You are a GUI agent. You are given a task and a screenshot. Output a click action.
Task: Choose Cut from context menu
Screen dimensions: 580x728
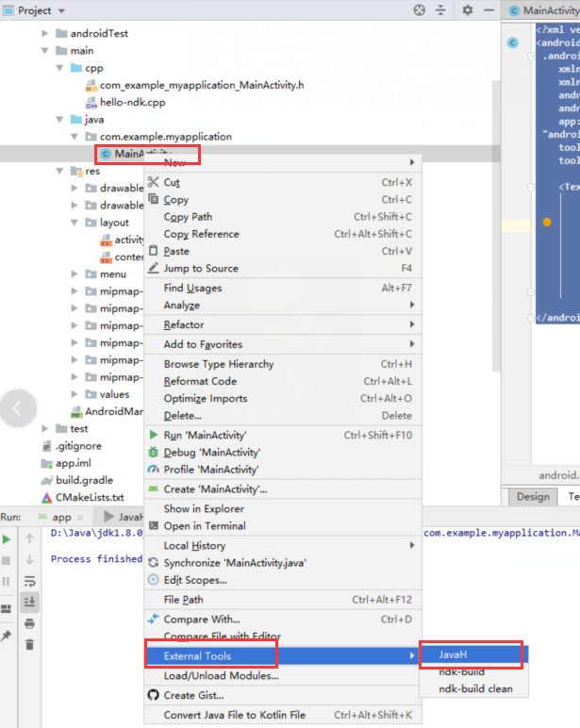tap(283, 182)
